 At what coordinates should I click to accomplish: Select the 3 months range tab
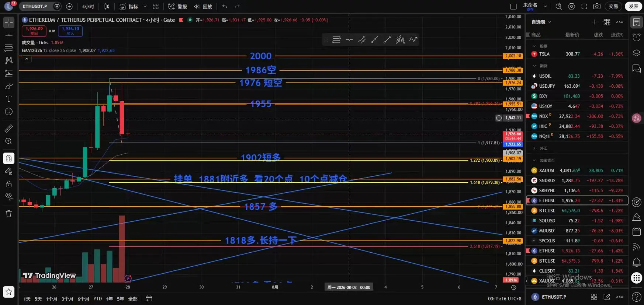click(67, 299)
